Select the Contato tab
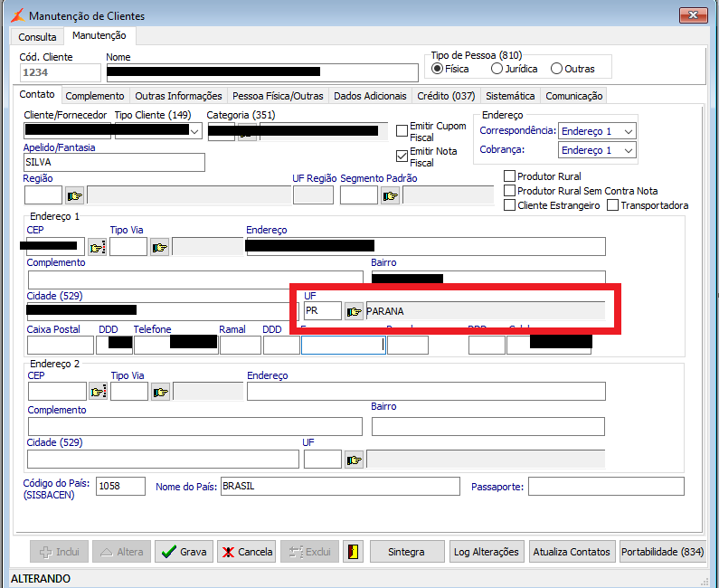 37,94
